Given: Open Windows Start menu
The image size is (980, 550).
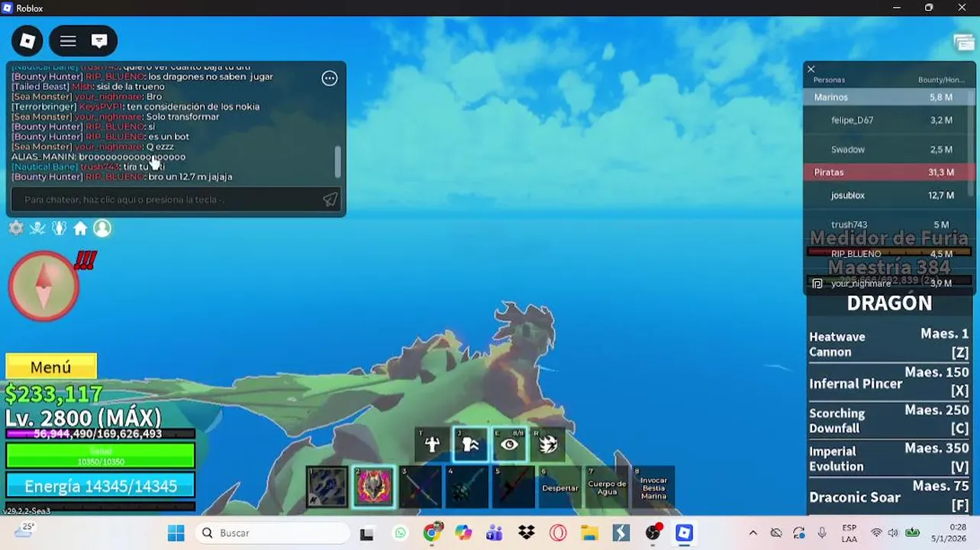Looking at the screenshot, I should (x=176, y=533).
